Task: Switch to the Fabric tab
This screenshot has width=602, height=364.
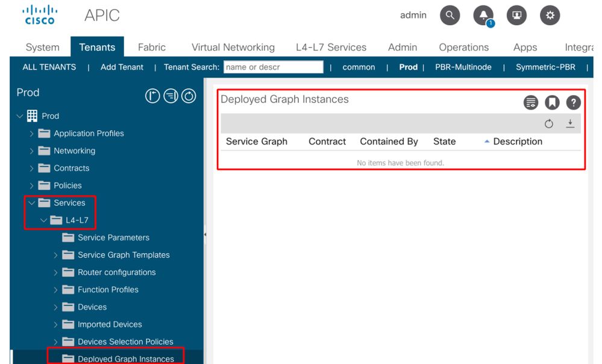Action: click(x=152, y=47)
